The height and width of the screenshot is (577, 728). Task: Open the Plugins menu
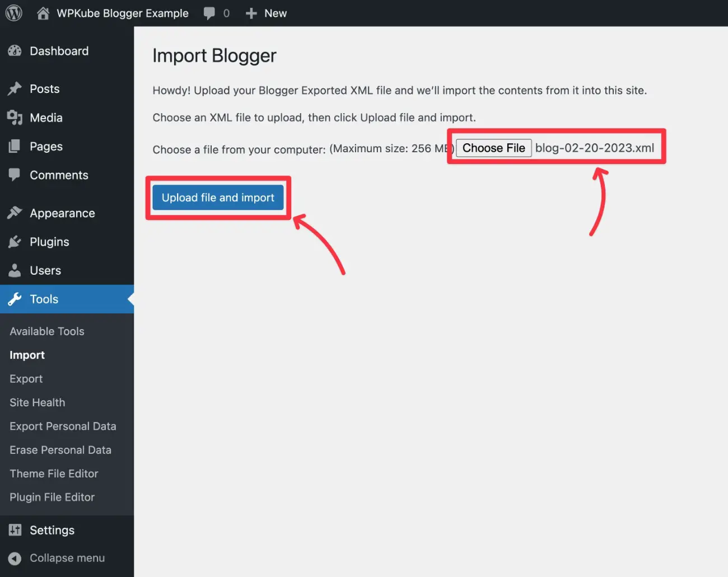click(x=49, y=242)
